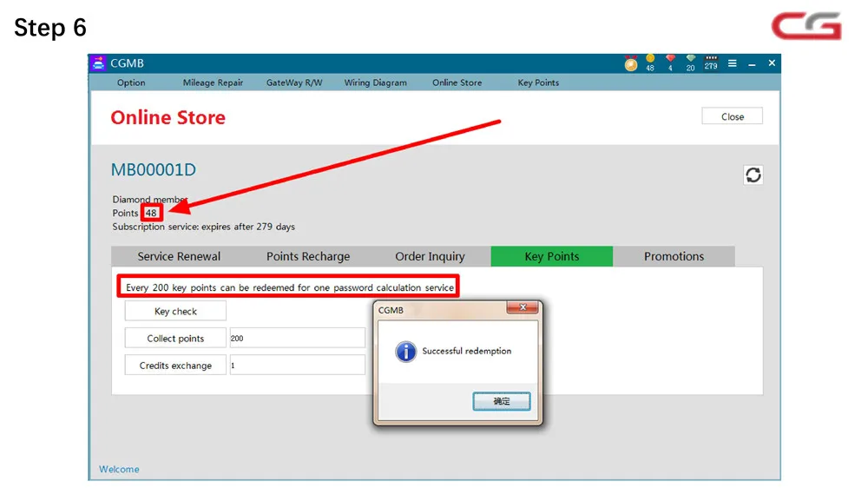The width and height of the screenshot is (868, 488).
Task: Confirm the redemption dialog with 确定 button
Action: pyautogui.click(x=502, y=401)
